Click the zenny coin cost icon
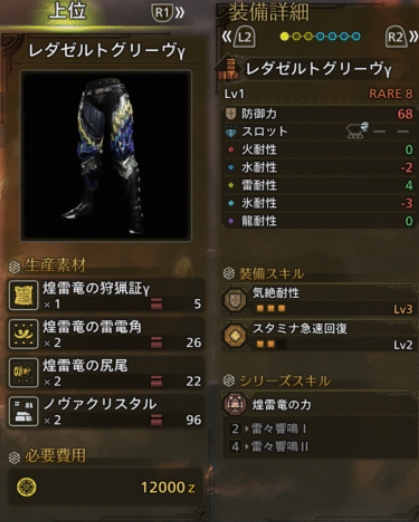Viewport: 419px width, 522px height. (27, 487)
